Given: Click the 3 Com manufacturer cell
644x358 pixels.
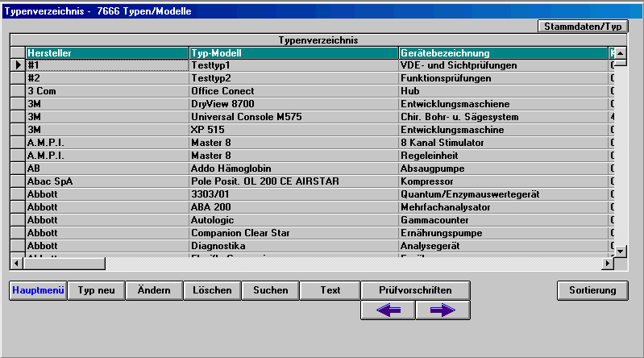Looking at the screenshot, I should tap(107, 91).
